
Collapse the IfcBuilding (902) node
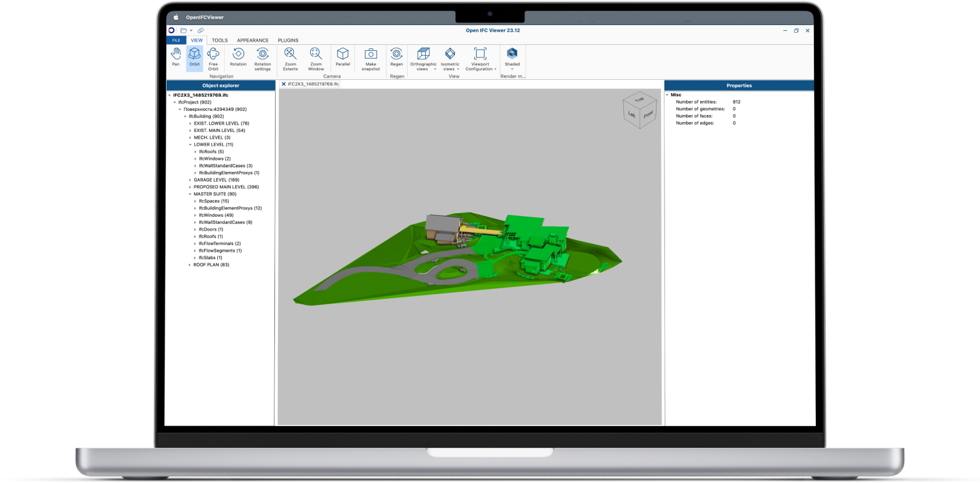coord(185,116)
